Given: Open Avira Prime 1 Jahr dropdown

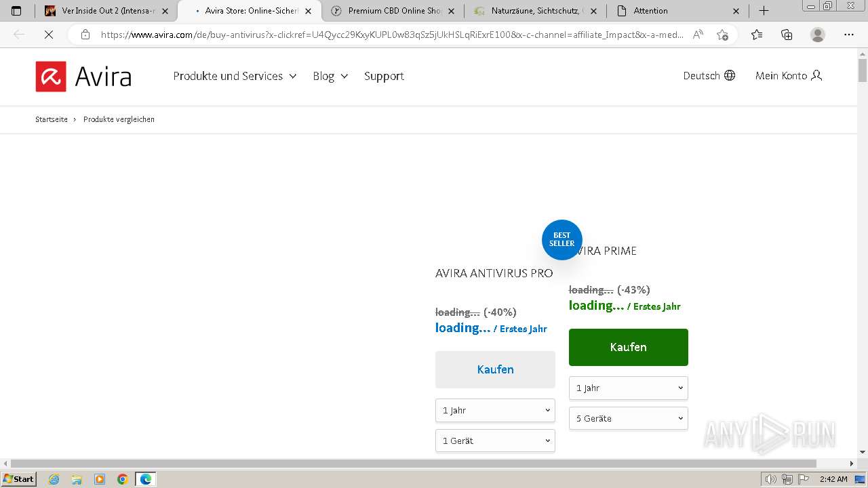Looking at the screenshot, I should [628, 388].
